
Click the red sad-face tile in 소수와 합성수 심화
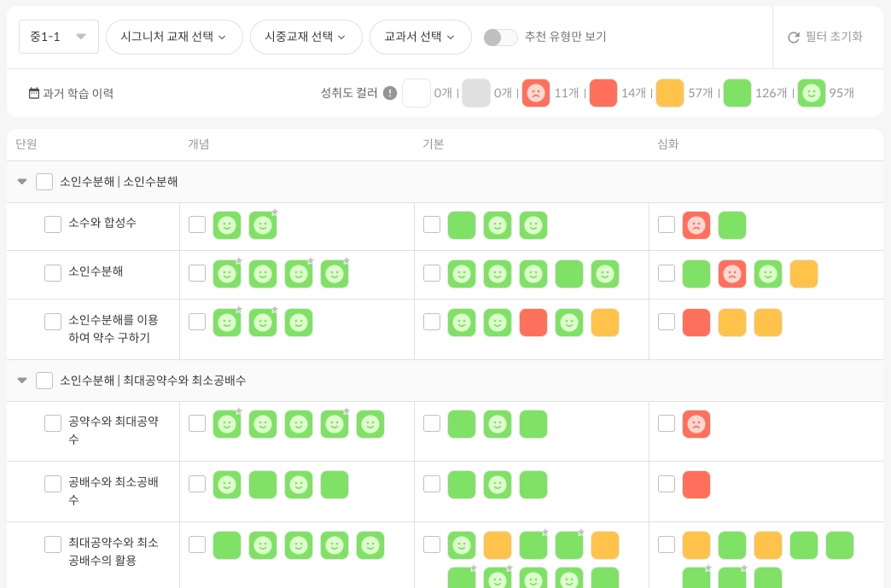click(x=696, y=225)
